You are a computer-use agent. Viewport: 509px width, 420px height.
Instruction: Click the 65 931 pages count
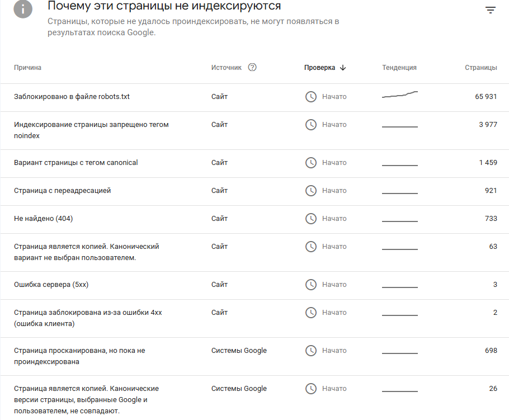coord(486,97)
